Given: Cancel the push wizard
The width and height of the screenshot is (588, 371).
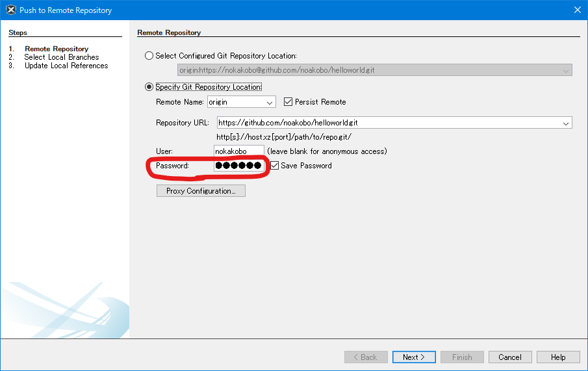Looking at the screenshot, I should (x=510, y=357).
